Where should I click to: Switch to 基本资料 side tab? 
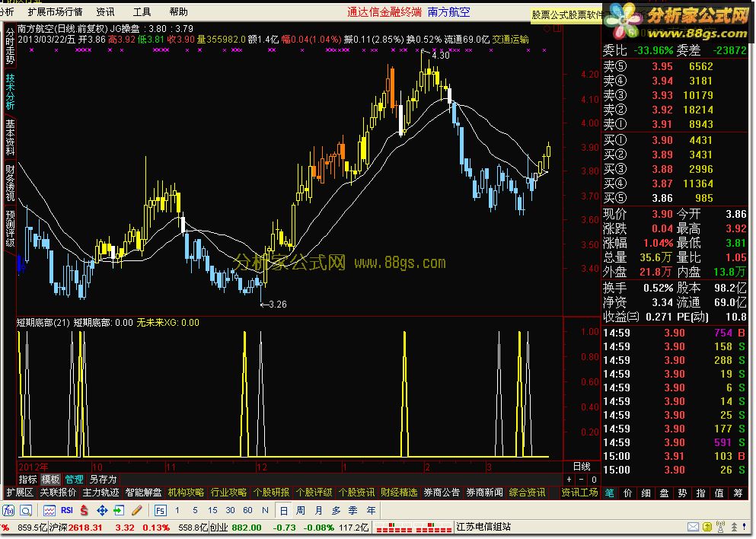coord(10,137)
